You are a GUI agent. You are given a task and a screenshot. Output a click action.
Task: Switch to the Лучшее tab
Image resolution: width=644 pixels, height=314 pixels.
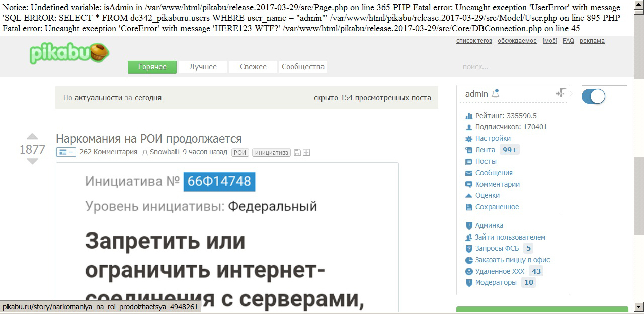[x=203, y=67]
